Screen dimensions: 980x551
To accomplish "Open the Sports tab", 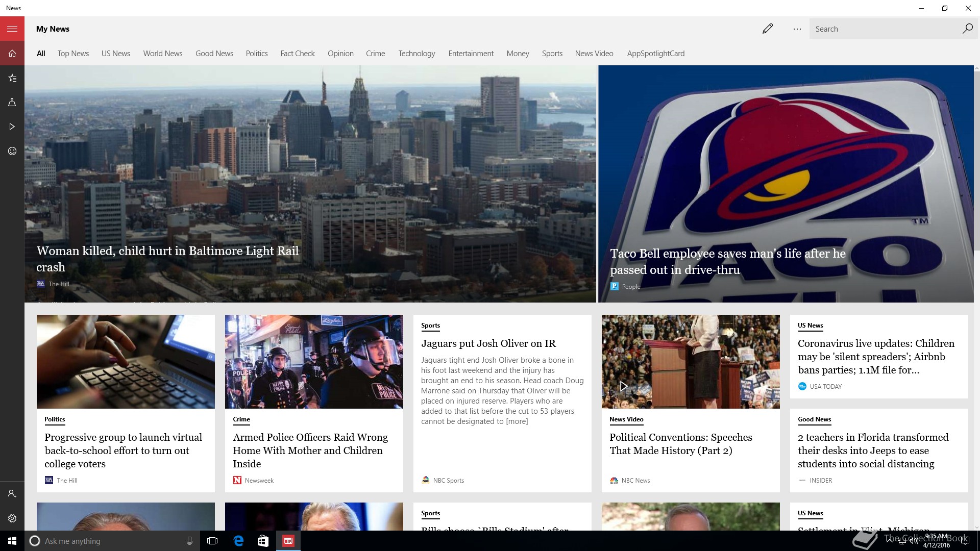I will [552, 54].
